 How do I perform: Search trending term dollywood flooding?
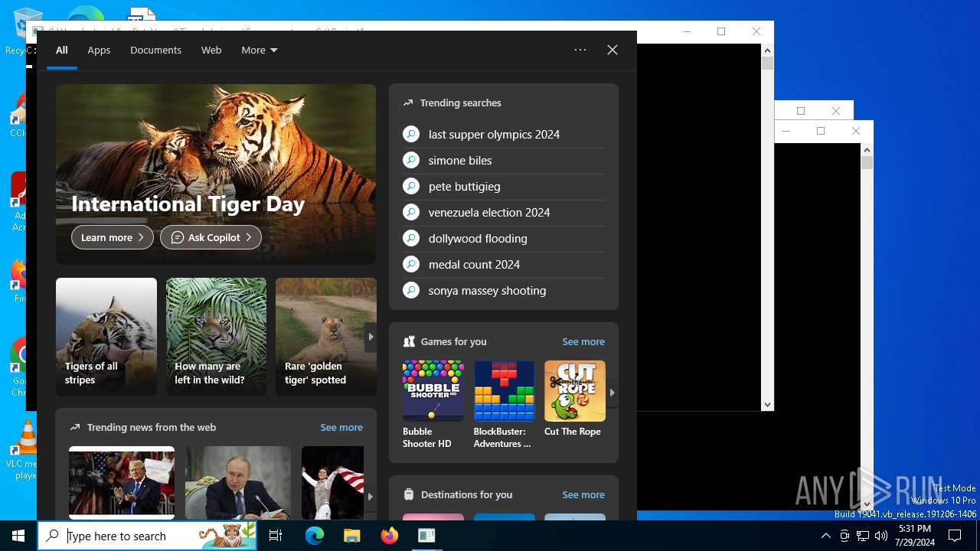[x=504, y=238]
